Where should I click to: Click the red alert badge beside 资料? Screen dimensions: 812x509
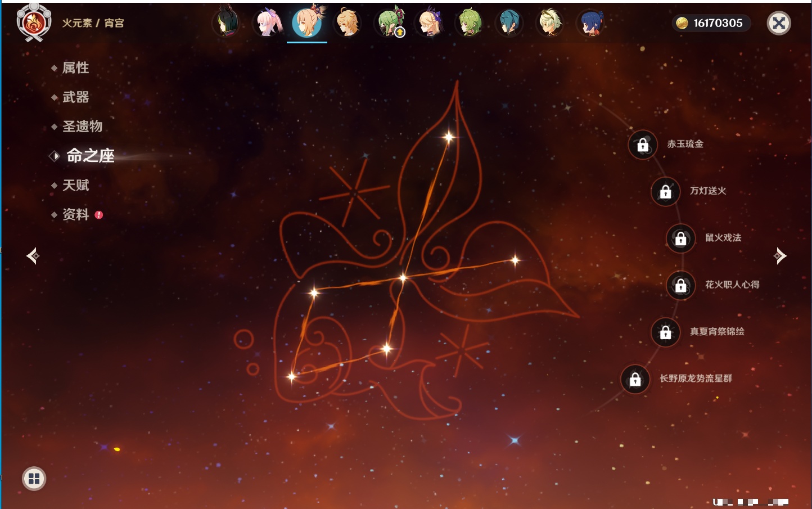(x=99, y=215)
